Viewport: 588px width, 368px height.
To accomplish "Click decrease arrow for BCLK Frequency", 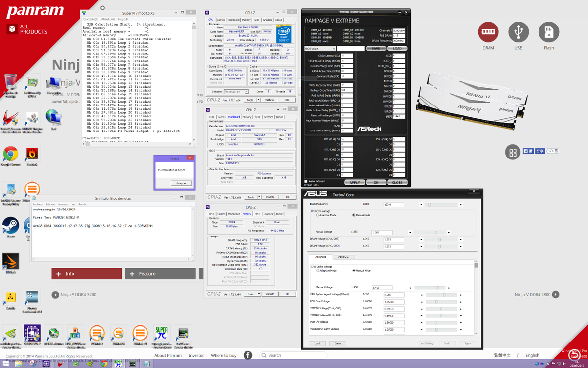I will [x=421, y=204].
